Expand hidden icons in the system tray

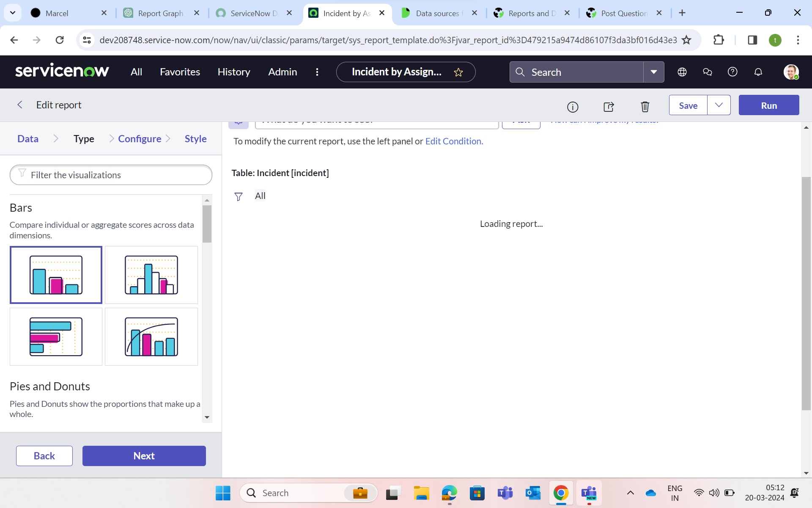coord(630,493)
